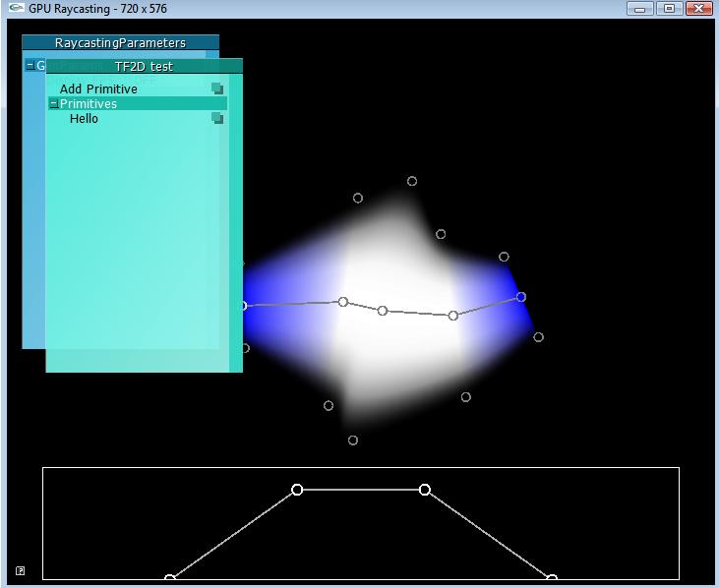Click the icon beside the Hello primitive
This screenshot has width=719, height=588.
[217, 118]
